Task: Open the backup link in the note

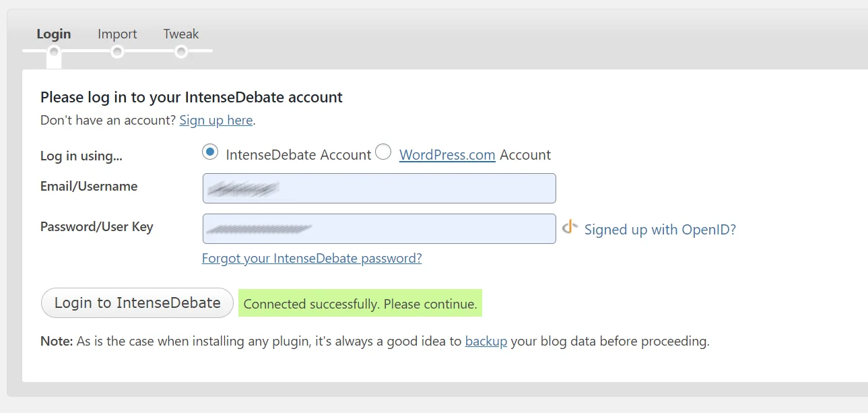Action: tap(486, 342)
